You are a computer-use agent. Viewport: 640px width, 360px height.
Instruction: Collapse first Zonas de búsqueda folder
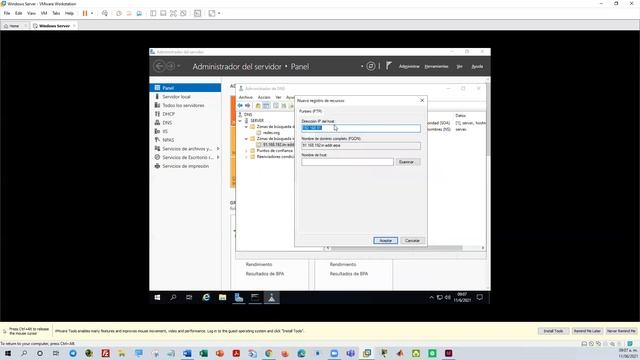pos(247,127)
